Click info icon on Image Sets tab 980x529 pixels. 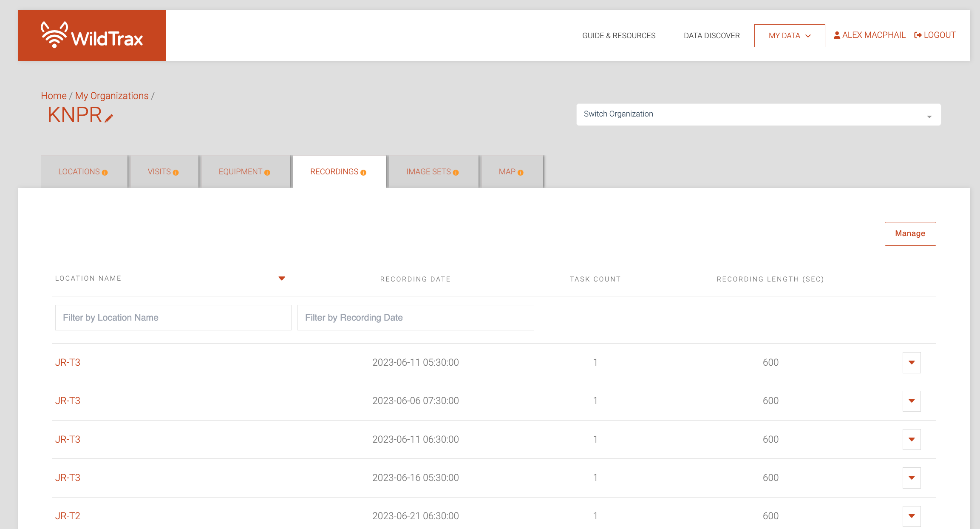(x=456, y=173)
